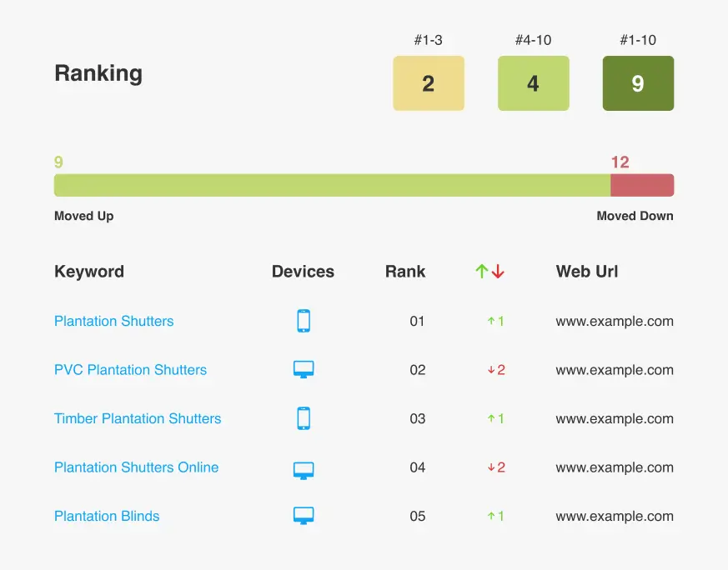Viewport: 728px width, 570px height.
Task: Click the green Moved Up bar segment
Action: point(333,185)
